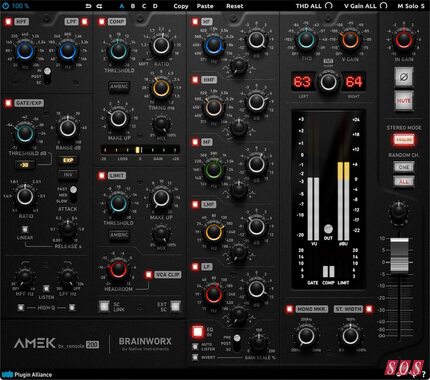
Task: Click the red IN GAIN knob
Action: pos(403,41)
